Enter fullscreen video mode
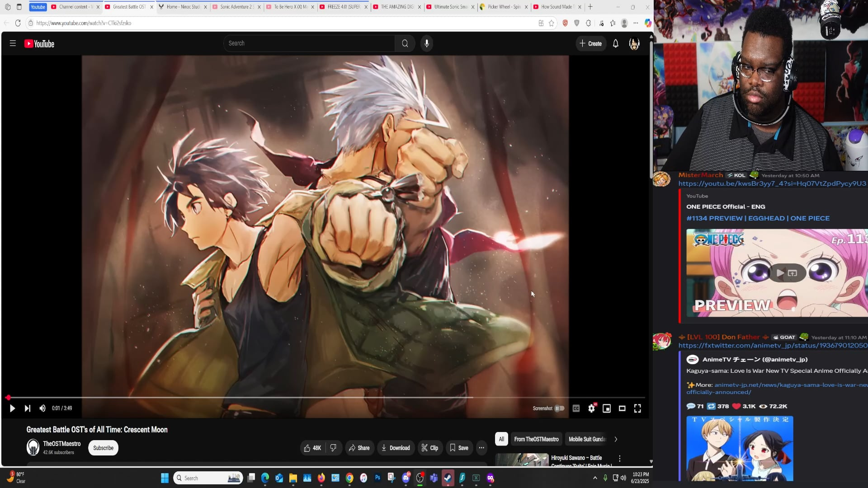The image size is (868, 488). pos(637,408)
